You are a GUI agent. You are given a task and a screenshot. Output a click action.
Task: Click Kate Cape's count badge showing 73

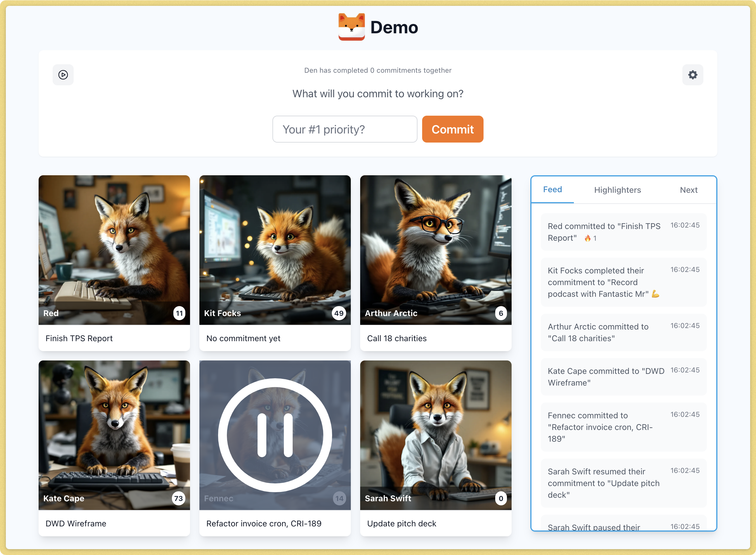[178, 498]
